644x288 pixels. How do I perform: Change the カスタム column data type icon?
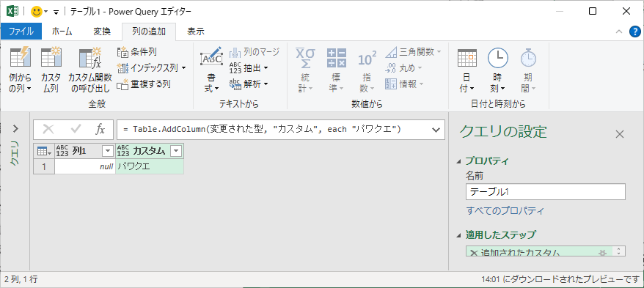pos(123,152)
